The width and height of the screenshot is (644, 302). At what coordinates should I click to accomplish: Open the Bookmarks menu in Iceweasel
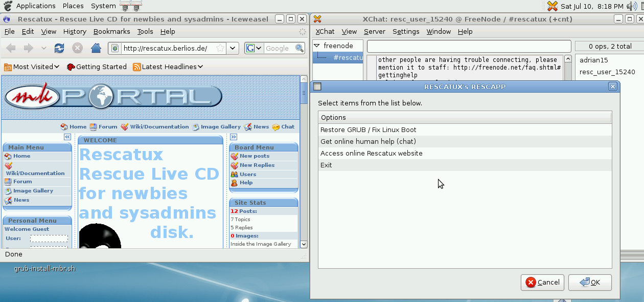point(111,32)
